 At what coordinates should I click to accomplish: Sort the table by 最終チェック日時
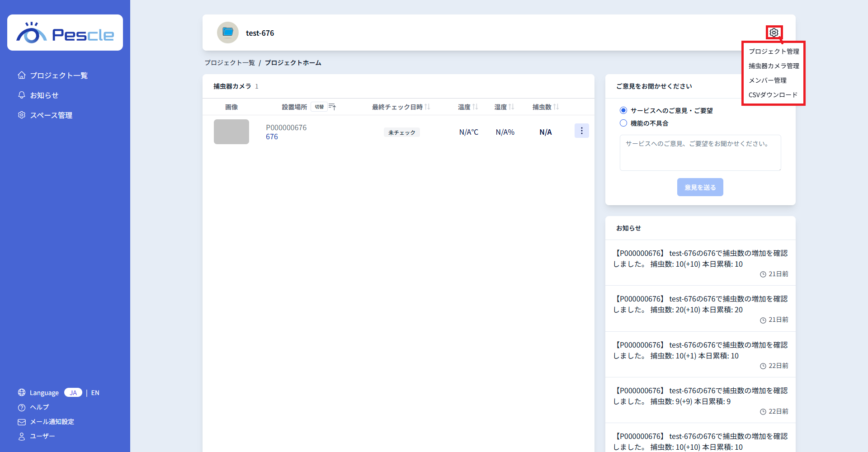tap(427, 107)
